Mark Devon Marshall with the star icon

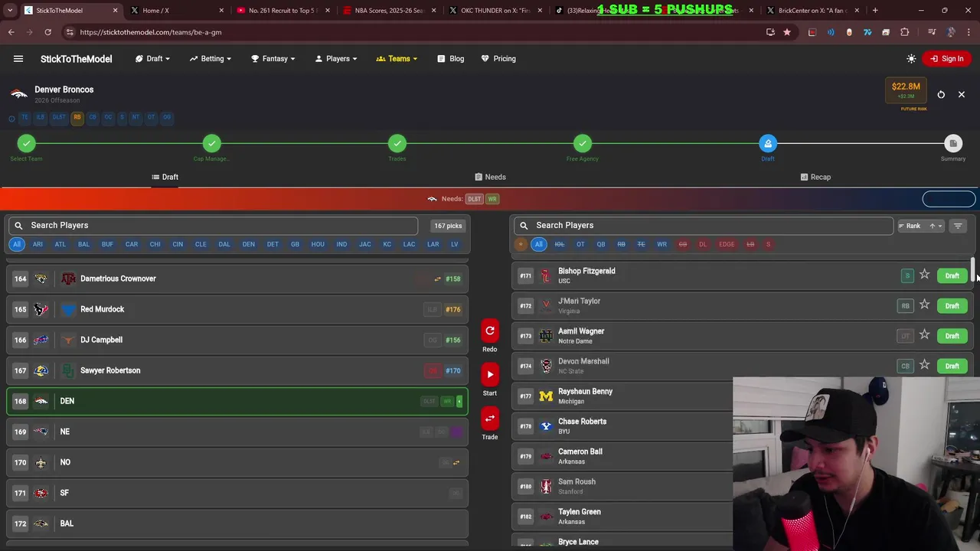(924, 366)
